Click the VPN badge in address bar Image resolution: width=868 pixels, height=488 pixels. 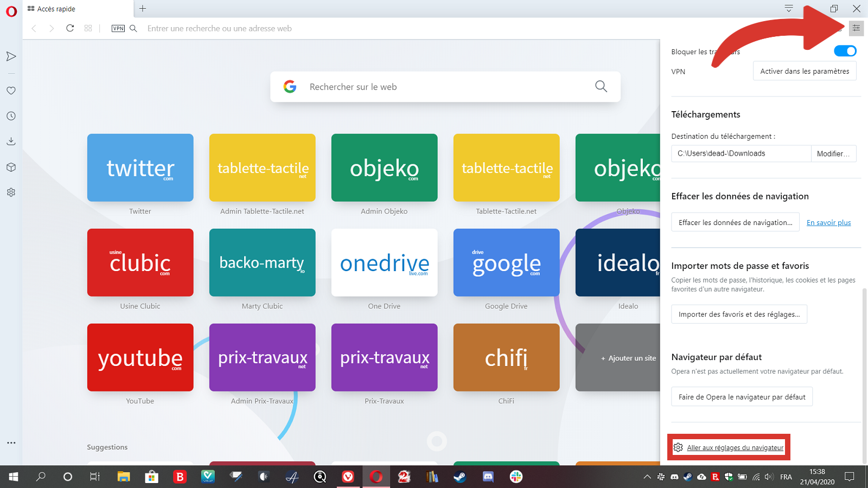pos(118,28)
